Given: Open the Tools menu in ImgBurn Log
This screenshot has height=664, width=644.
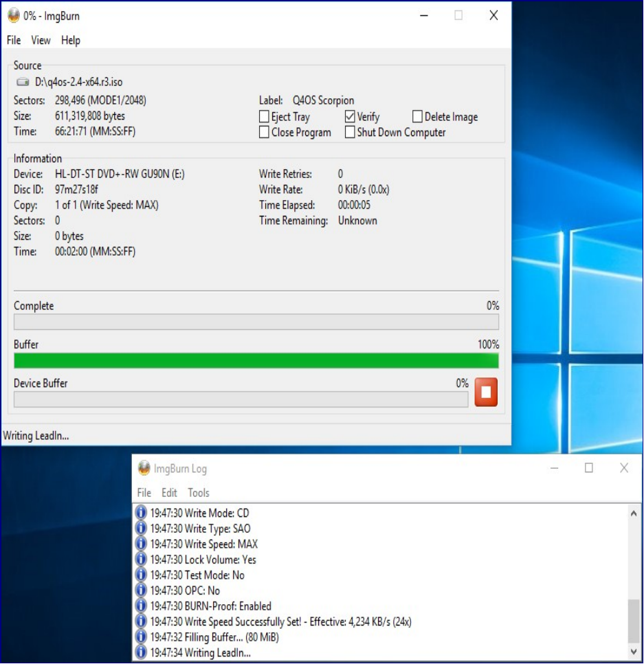Looking at the screenshot, I should pos(199,493).
